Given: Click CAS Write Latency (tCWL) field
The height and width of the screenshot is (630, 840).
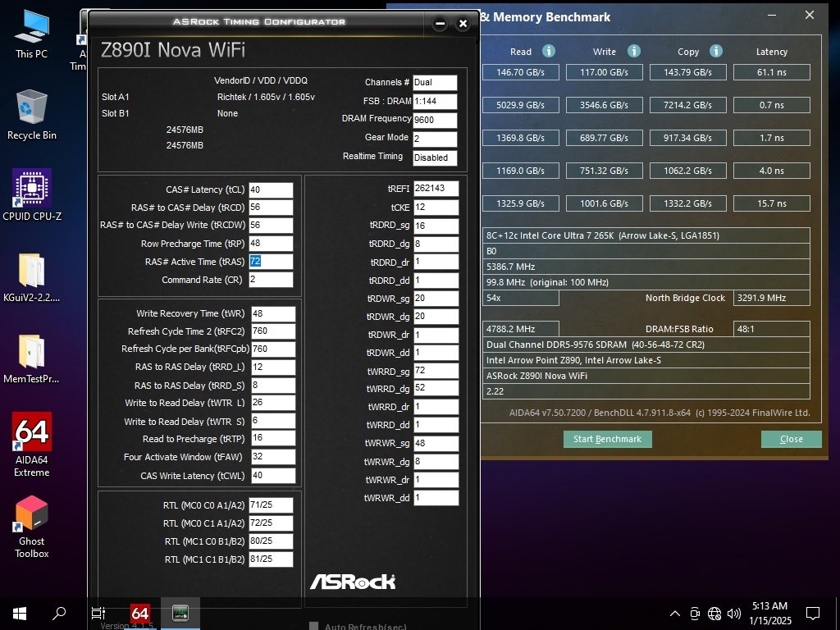Looking at the screenshot, I should tap(273, 476).
